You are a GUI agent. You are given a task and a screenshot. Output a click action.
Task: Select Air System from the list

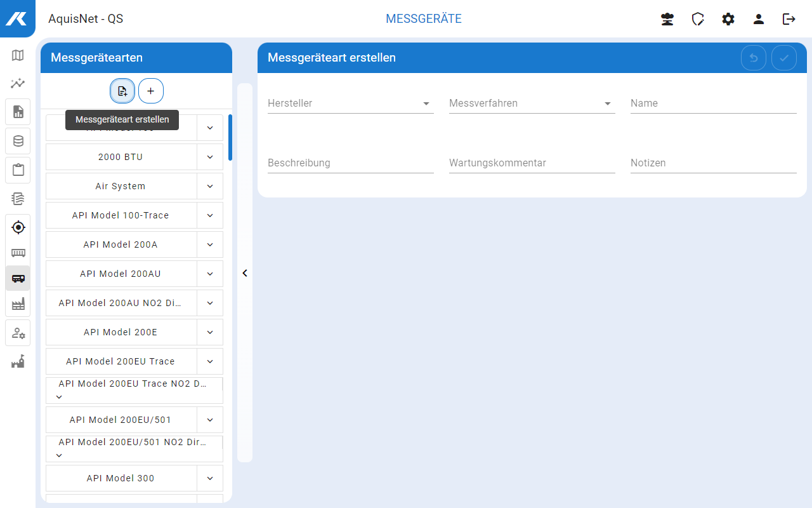pos(121,186)
